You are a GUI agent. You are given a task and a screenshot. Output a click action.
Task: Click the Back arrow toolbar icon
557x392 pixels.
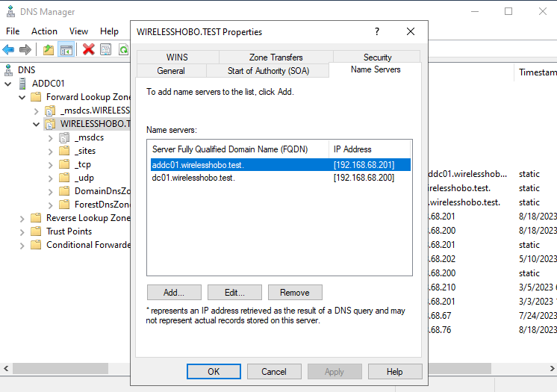pyautogui.click(x=8, y=49)
